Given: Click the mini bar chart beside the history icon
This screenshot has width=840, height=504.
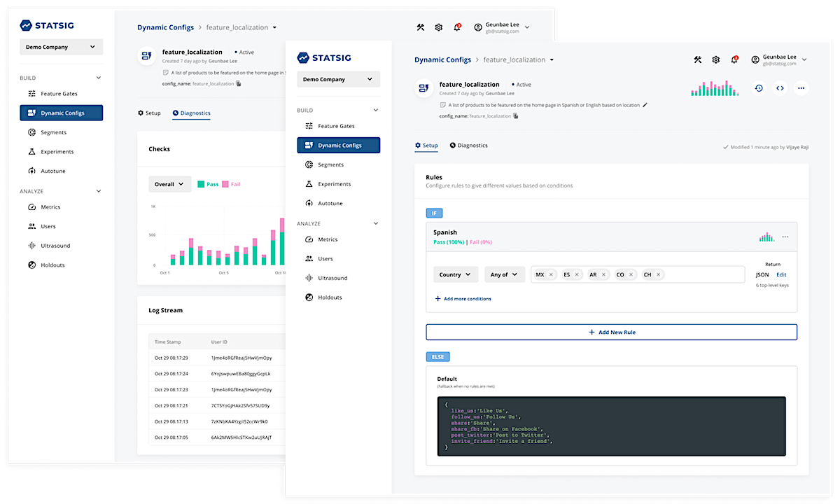Looking at the screenshot, I should pyautogui.click(x=715, y=88).
